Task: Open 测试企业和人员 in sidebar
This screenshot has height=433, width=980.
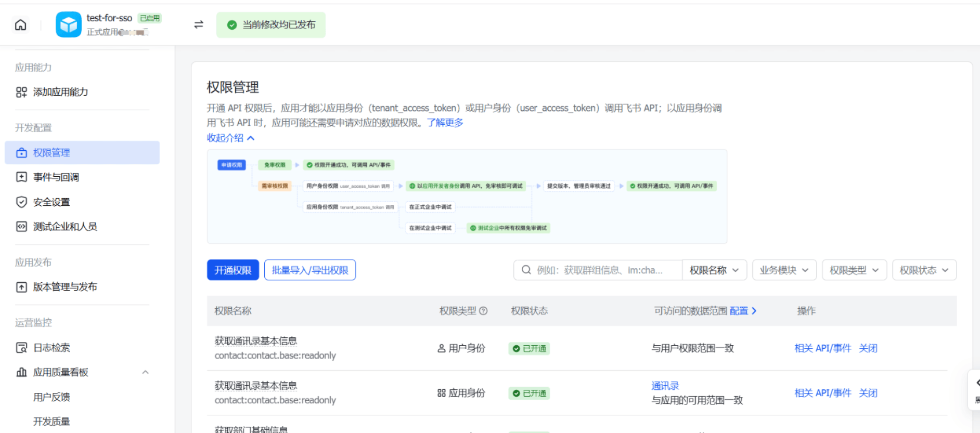Action: click(x=65, y=227)
